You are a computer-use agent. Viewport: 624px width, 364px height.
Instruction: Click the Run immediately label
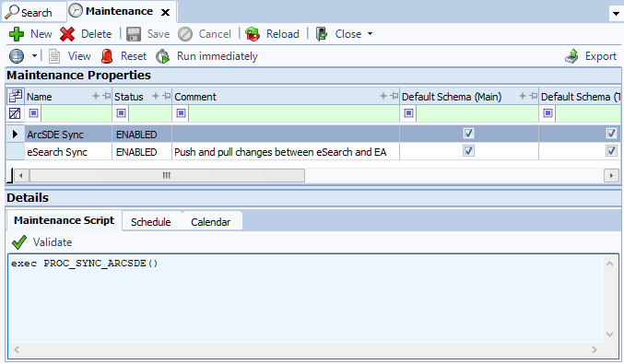[x=218, y=56]
